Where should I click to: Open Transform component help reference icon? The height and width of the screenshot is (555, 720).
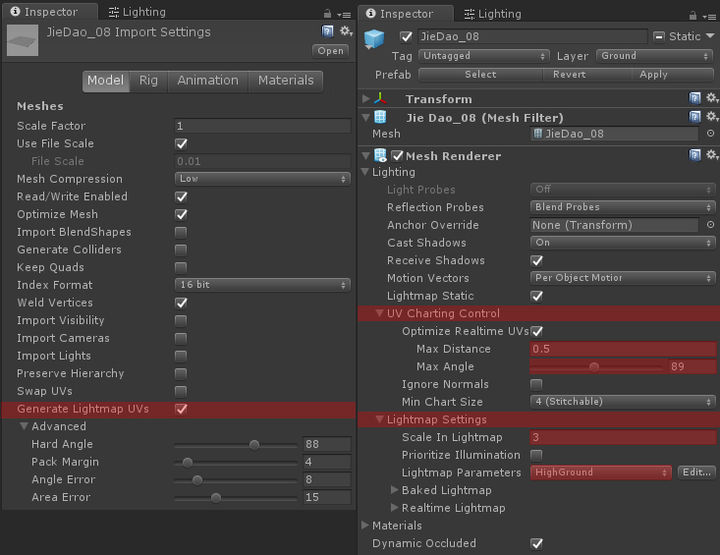695,99
